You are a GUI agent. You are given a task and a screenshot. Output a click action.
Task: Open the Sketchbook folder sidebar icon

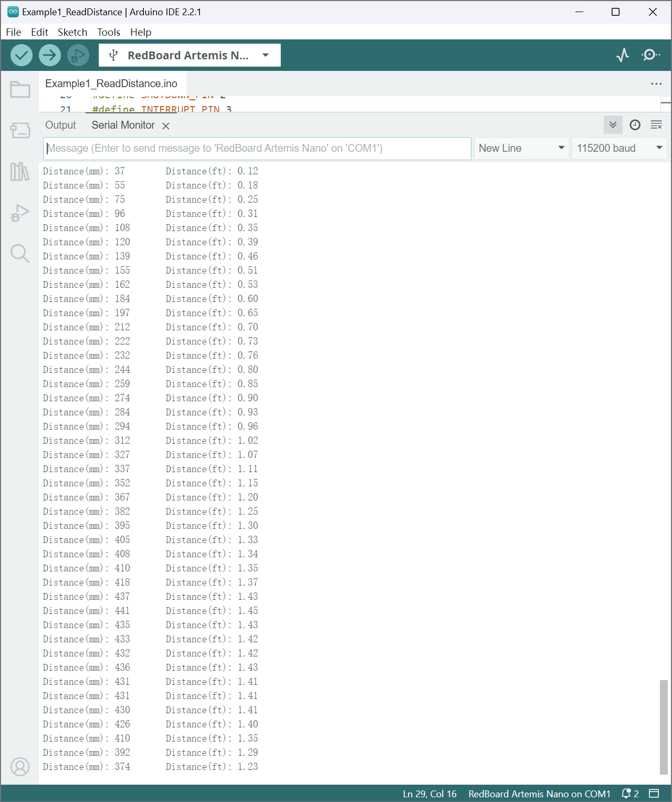tap(20, 90)
